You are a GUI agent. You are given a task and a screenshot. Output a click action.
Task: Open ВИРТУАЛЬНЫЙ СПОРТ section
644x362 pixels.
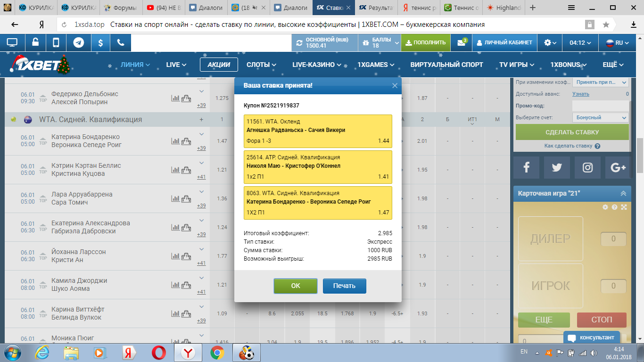point(446,65)
